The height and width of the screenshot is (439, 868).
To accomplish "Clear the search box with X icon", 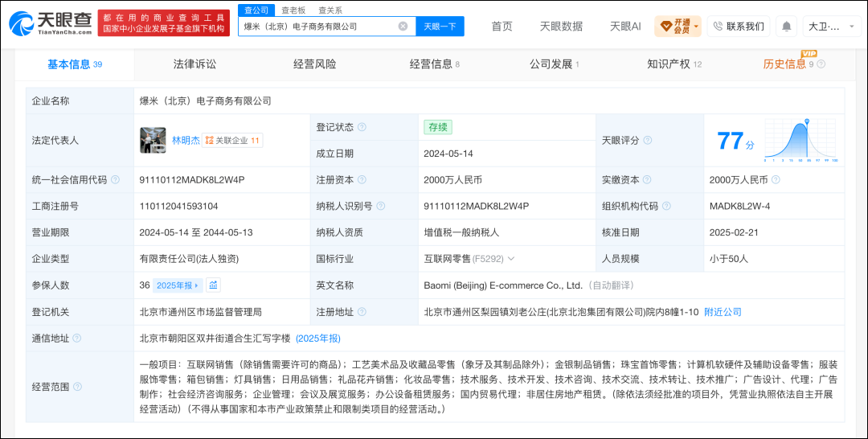I will pyautogui.click(x=403, y=26).
